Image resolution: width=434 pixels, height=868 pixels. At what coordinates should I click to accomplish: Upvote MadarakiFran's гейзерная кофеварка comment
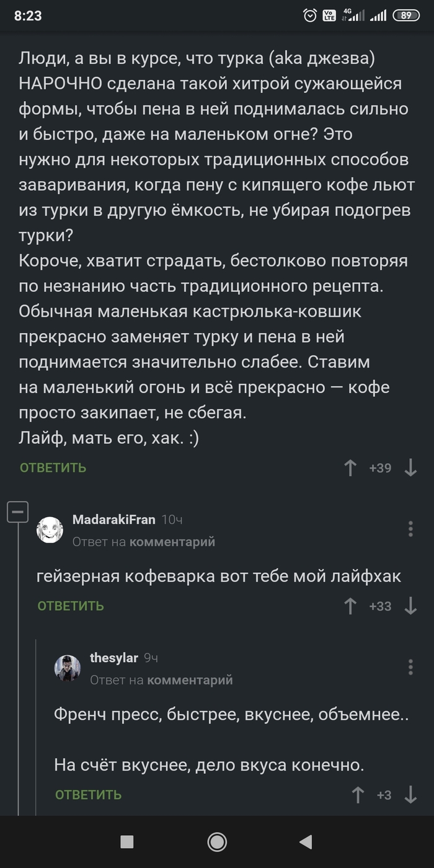(x=350, y=606)
